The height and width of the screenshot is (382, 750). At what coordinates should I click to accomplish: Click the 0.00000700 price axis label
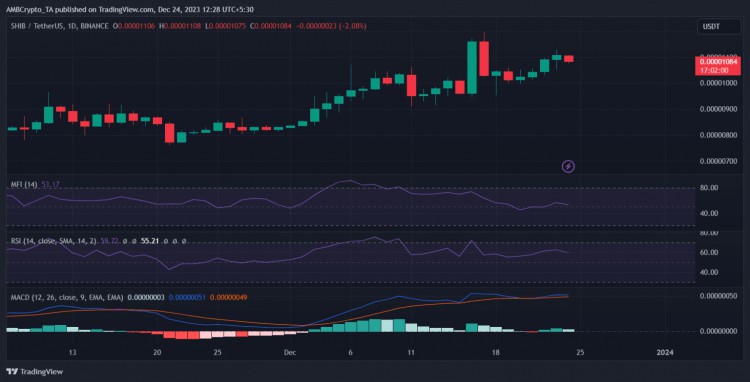(719, 162)
